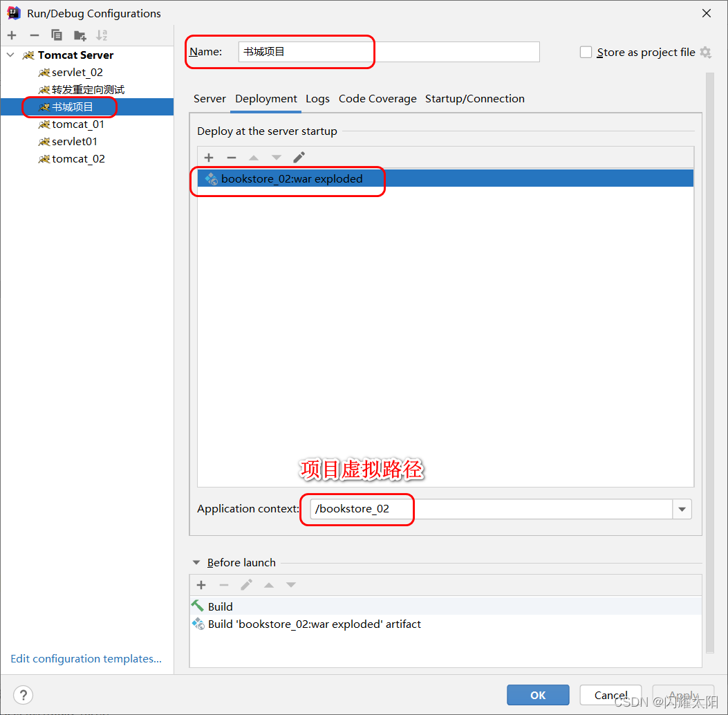Open the Application context dropdown
Viewport: 728px width, 715px height.
[x=682, y=510]
